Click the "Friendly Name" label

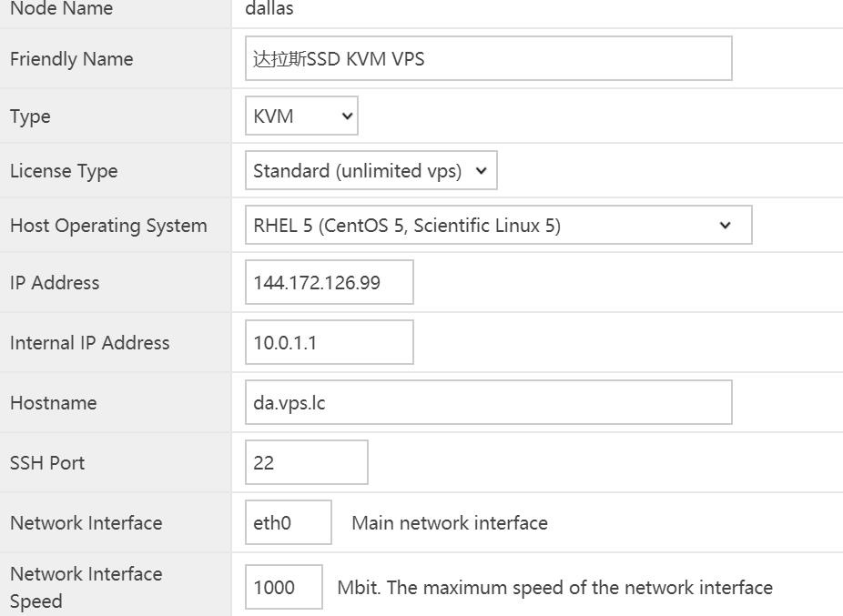(71, 59)
